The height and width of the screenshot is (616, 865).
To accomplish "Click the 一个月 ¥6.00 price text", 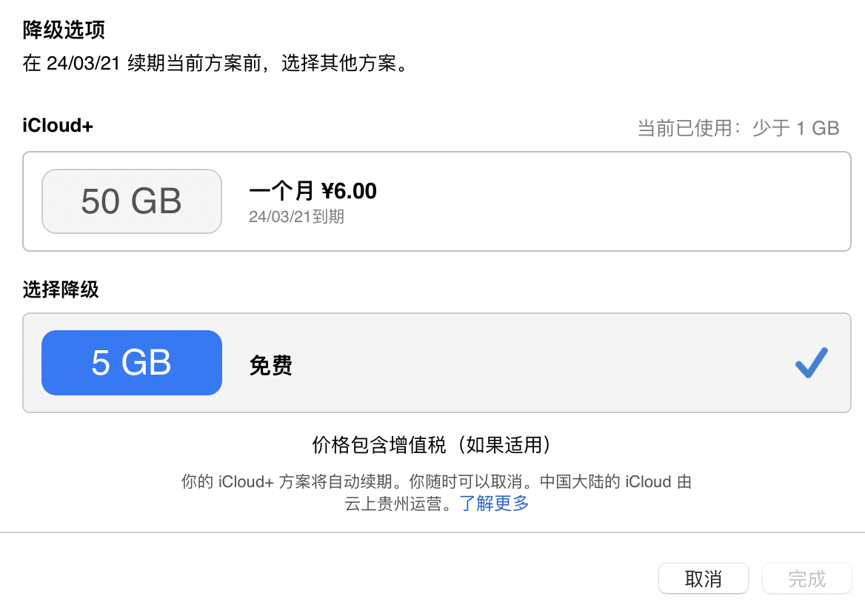I will tap(313, 191).
